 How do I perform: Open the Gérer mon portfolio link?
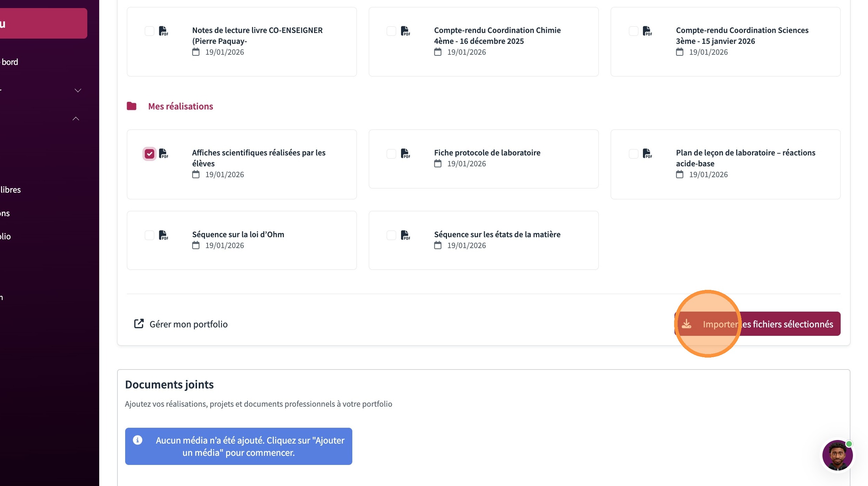[x=188, y=324]
